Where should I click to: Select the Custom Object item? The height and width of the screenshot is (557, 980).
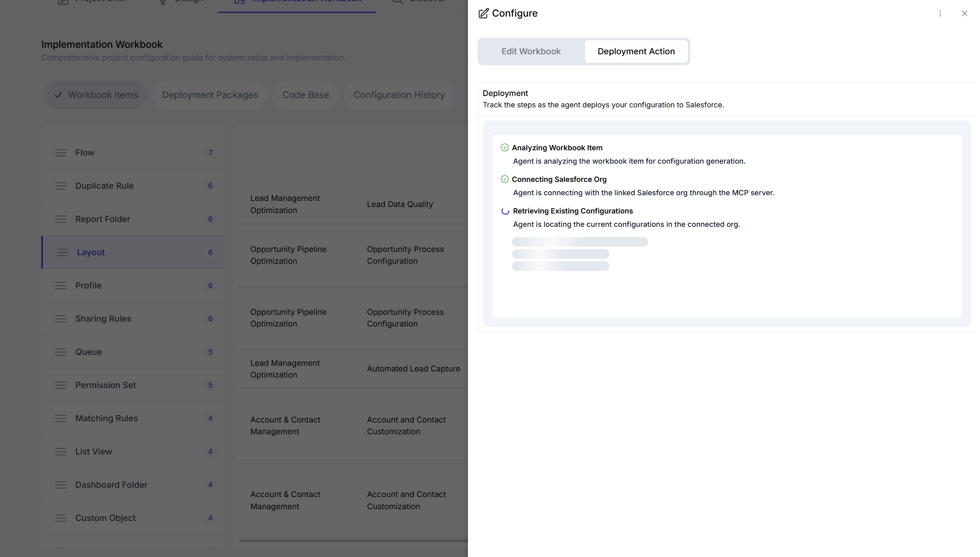(x=132, y=518)
